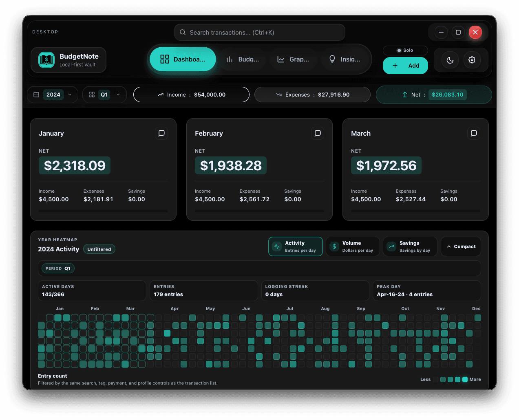Click in the Search transactions field
519x420 pixels.
coord(259,32)
